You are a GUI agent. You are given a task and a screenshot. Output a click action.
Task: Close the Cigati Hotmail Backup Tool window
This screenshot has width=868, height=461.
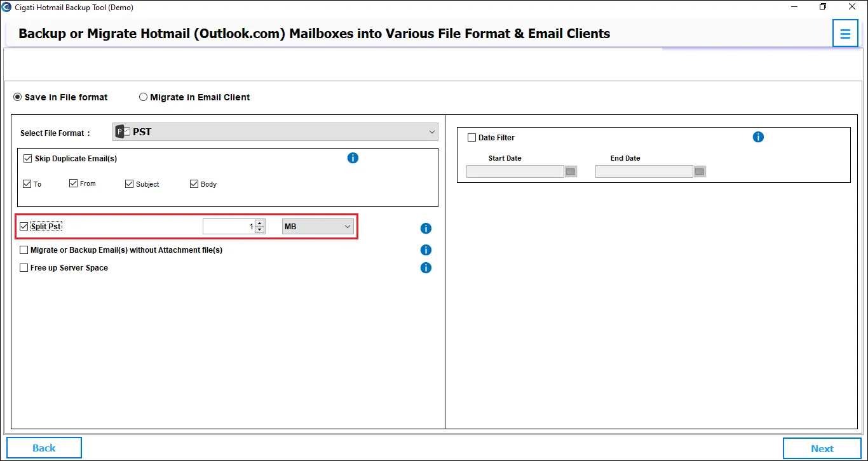pos(851,7)
